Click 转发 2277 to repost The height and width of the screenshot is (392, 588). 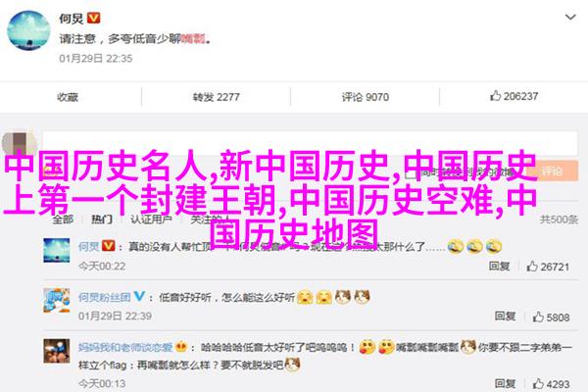coord(216,97)
